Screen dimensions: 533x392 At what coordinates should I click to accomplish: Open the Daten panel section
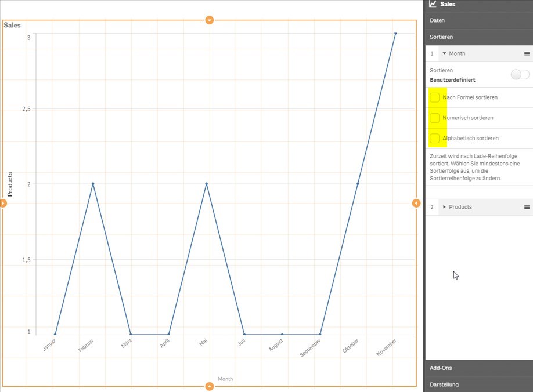pos(479,20)
